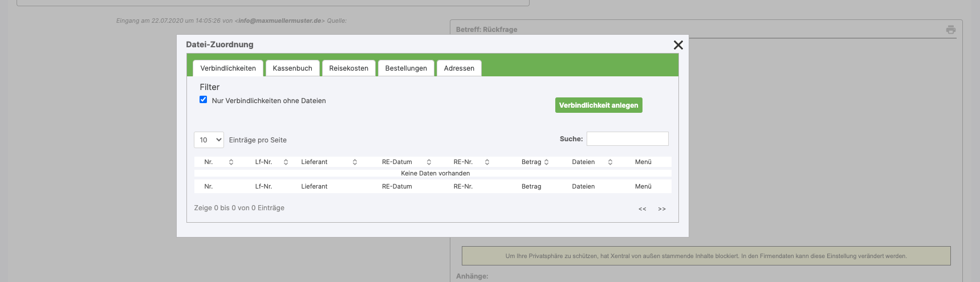The height and width of the screenshot is (282, 980).
Task: Switch to the Kassenbuch tab
Action: tap(292, 68)
